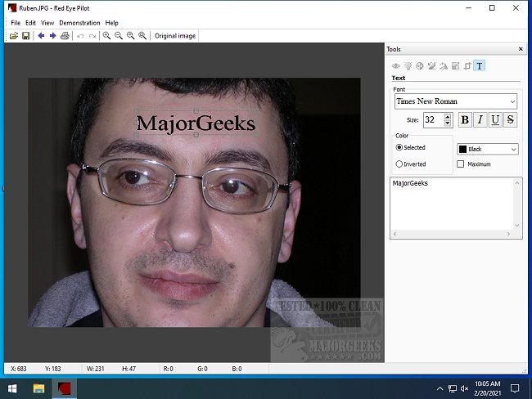Toggle Bold text formatting
The height and width of the screenshot is (399, 532).
point(465,120)
